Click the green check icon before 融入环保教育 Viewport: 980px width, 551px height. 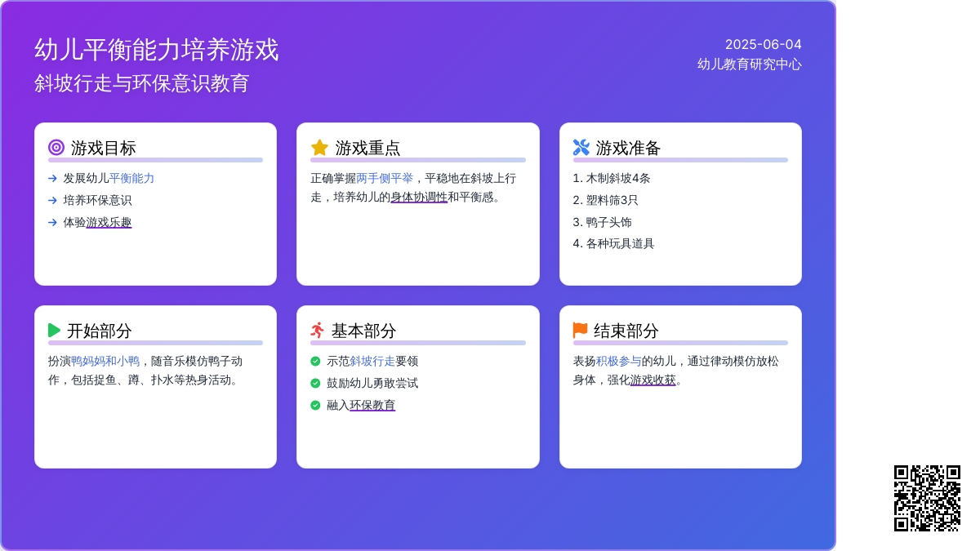click(x=315, y=405)
